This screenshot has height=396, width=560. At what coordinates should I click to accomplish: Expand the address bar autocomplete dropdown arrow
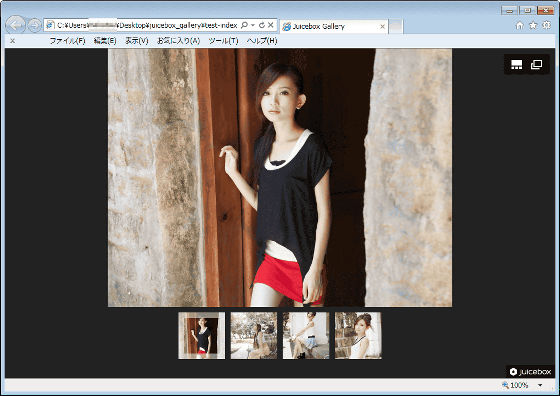[x=253, y=25]
